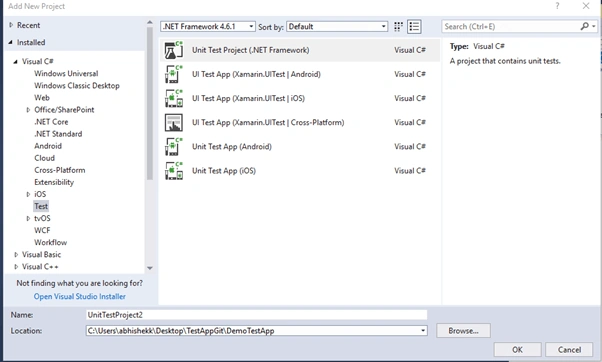This screenshot has height=362, width=602.
Task: Open the dialog help question mark
Action: pyautogui.click(x=557, y=6)
